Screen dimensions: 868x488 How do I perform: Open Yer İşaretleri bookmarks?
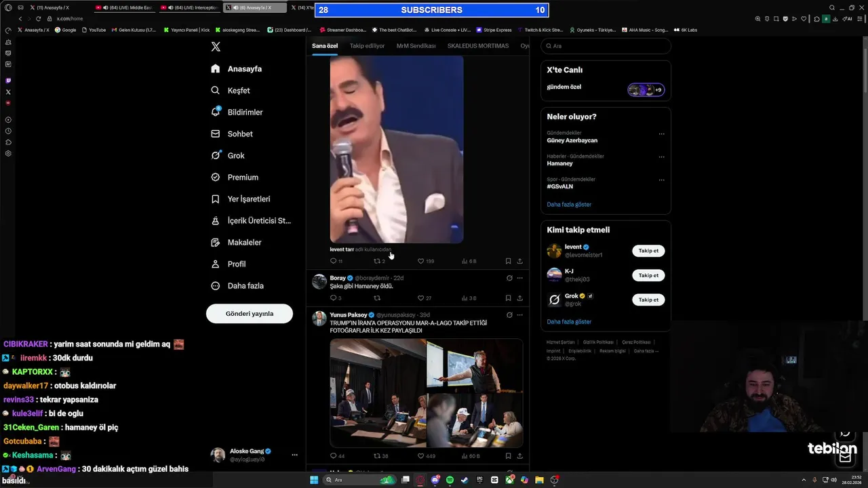tap(241, 199)
